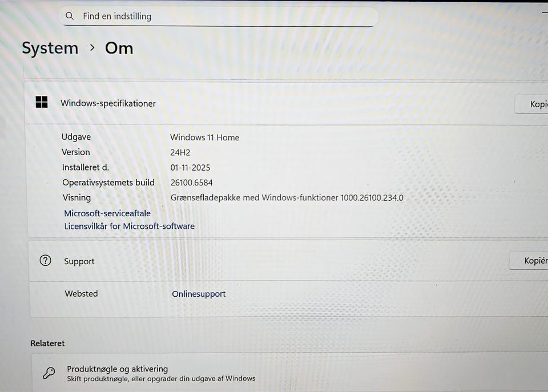Click the Support question mark icon
The image size is (548, 392).
tap(46, 261)
